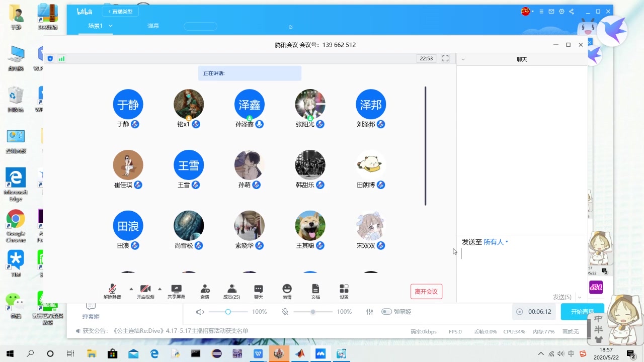Click participant name 宋双双

[366, 246]
